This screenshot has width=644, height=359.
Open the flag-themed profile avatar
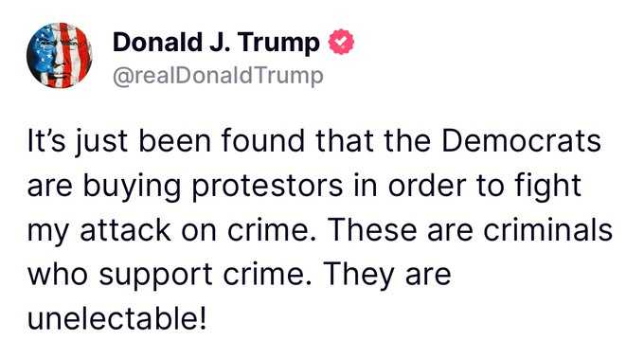click(59, 56)
